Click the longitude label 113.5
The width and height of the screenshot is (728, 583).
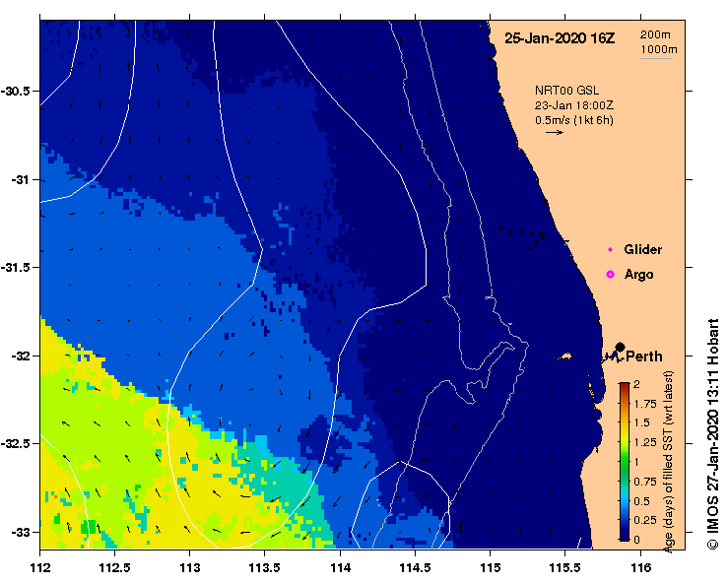[265, 567]
